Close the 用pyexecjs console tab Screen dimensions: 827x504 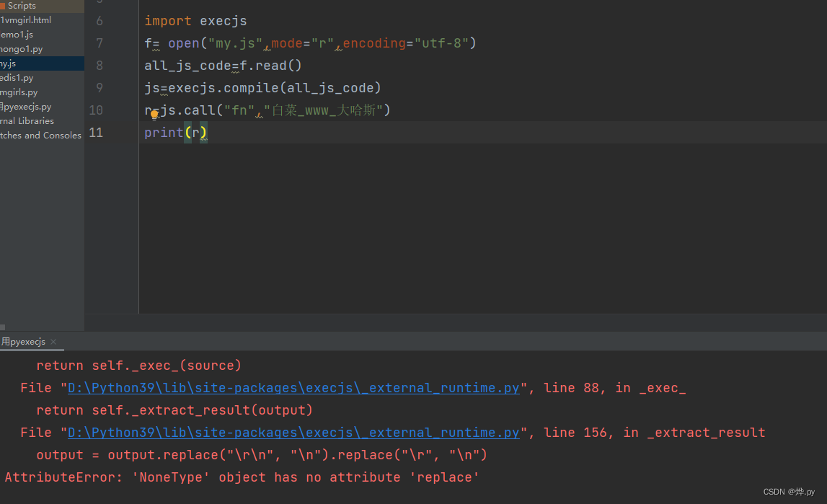tap(50, 341)
